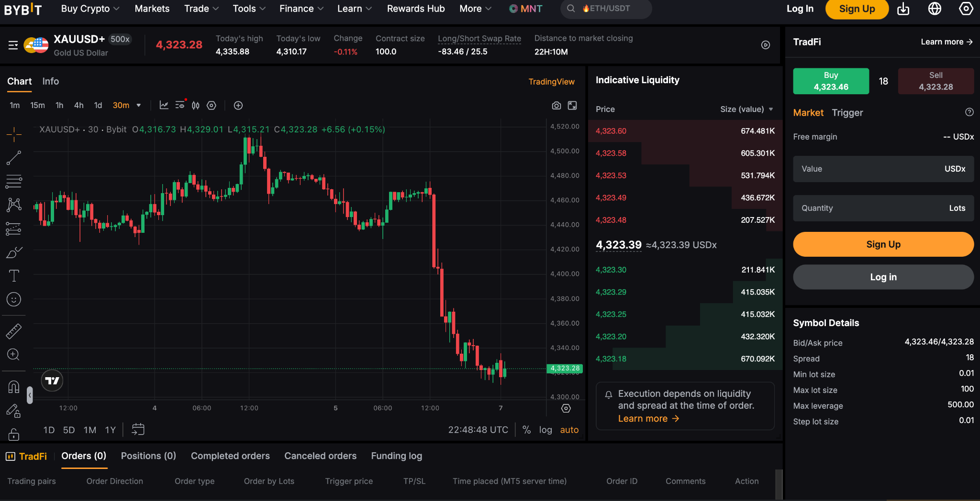Screen dimensions: 980x501
Task: Click the Sell 4,323.28 button
Action: click(x=936, y=81)
